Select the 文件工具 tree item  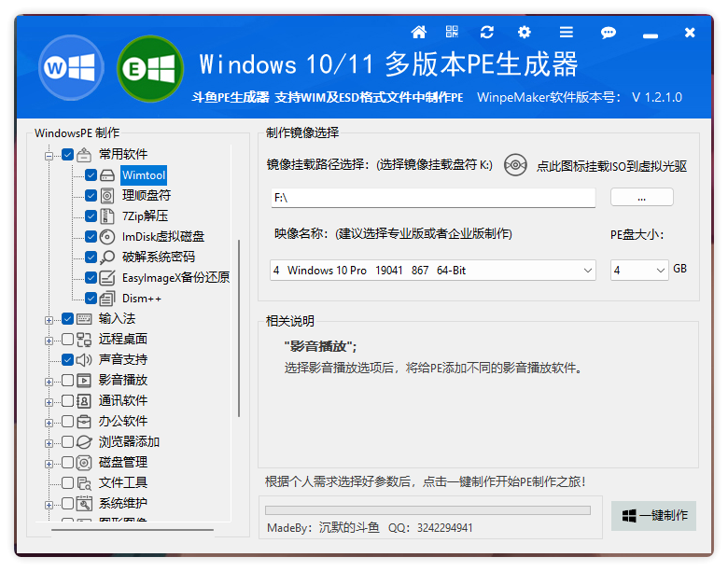pyautogui.click(x=123, y=482)
